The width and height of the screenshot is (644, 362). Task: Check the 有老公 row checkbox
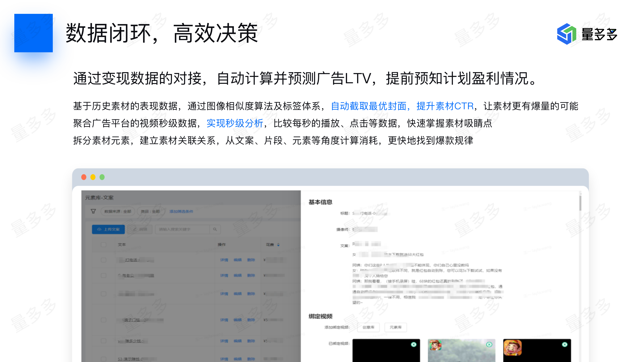(x=104, y=275)
